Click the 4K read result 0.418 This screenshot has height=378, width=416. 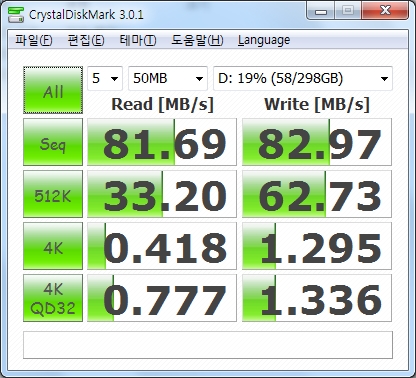[x=162, y=246]
